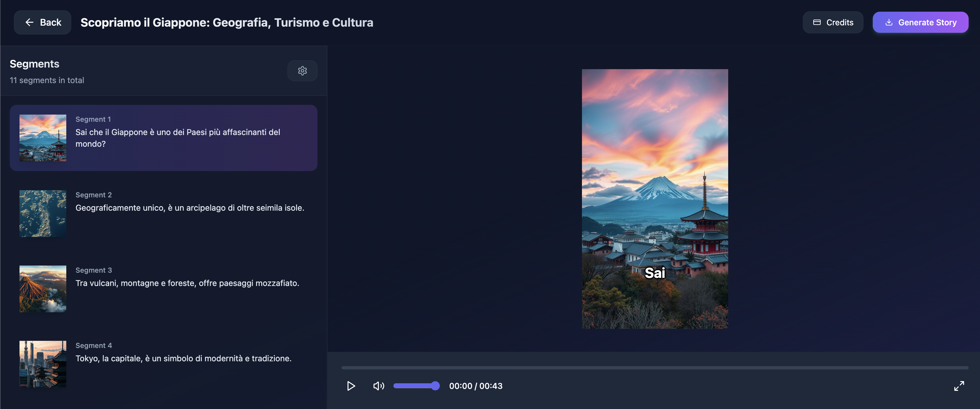Click Segment 2 islands thumbnail
980x409 pixels.
click(43, 213)
